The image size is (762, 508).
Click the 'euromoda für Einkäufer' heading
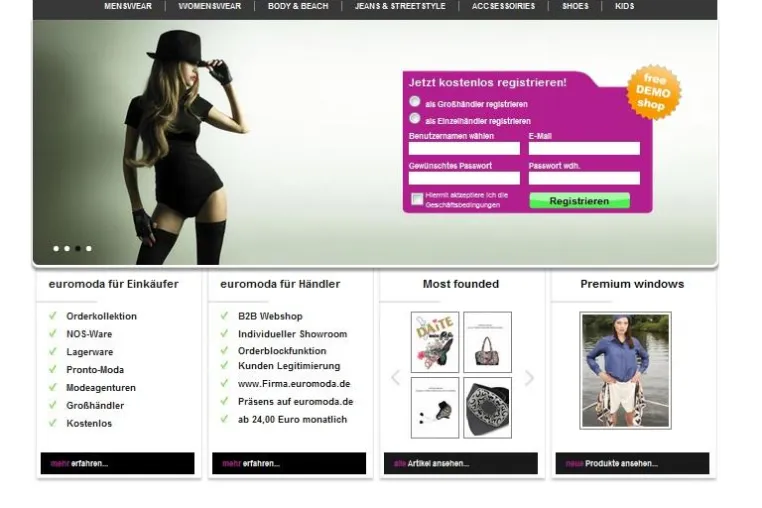(x=113, y=284)
